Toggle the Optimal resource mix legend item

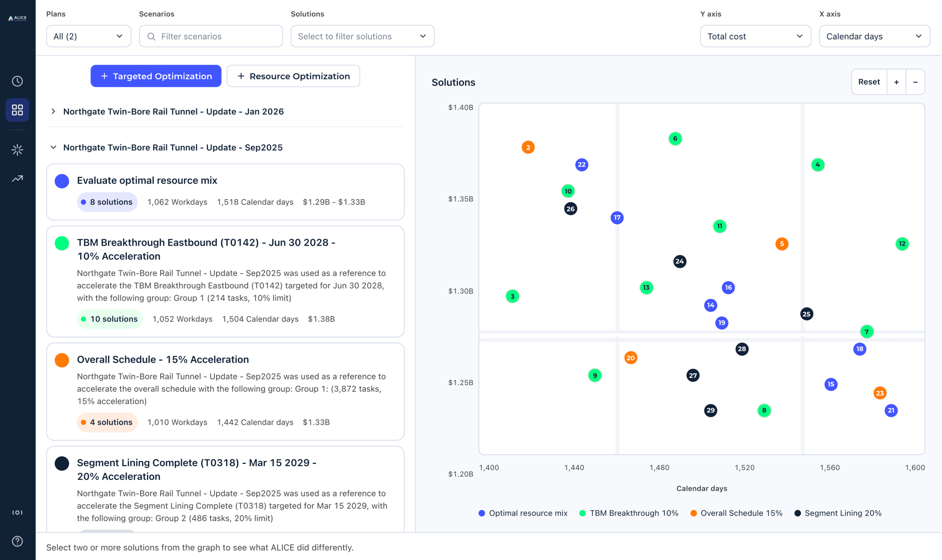coord(523,513)
